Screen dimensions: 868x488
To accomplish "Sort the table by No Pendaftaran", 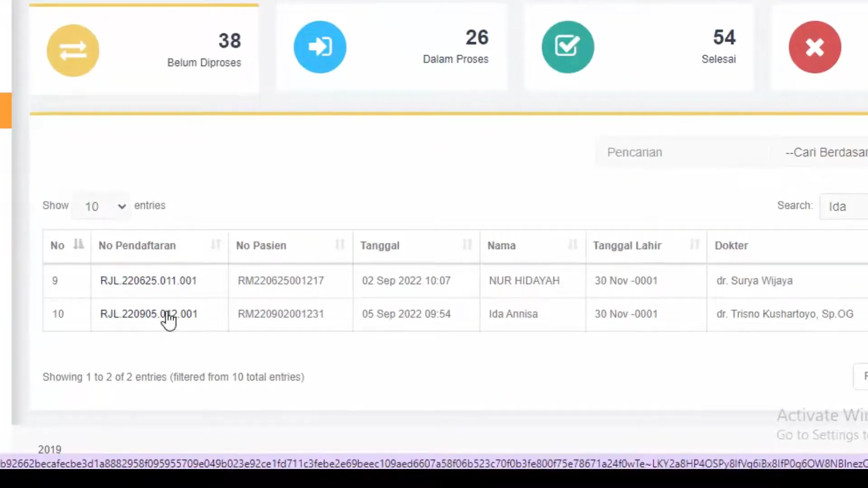I will pyautogui.click(x=216, y=245).
